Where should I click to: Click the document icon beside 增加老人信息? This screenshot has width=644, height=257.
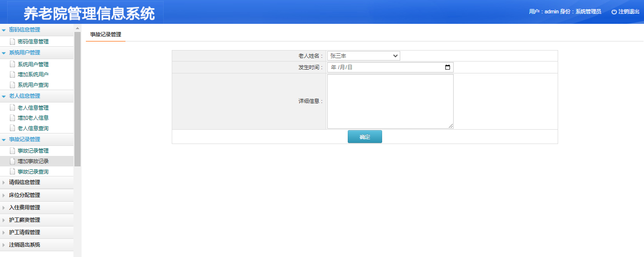(12, 118)
